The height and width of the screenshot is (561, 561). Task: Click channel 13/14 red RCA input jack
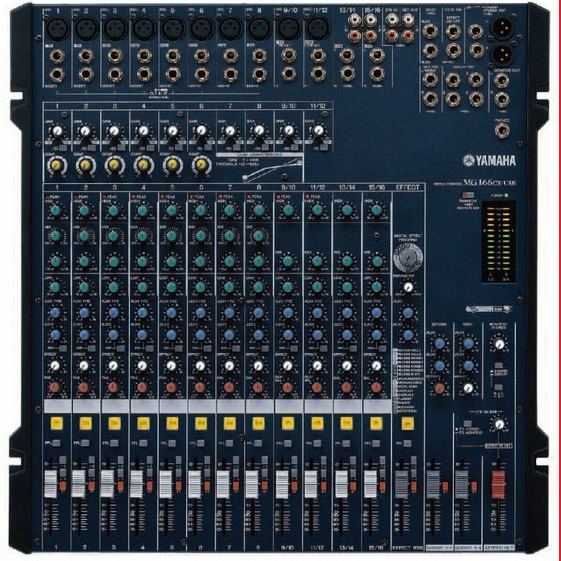pos(354,35)
